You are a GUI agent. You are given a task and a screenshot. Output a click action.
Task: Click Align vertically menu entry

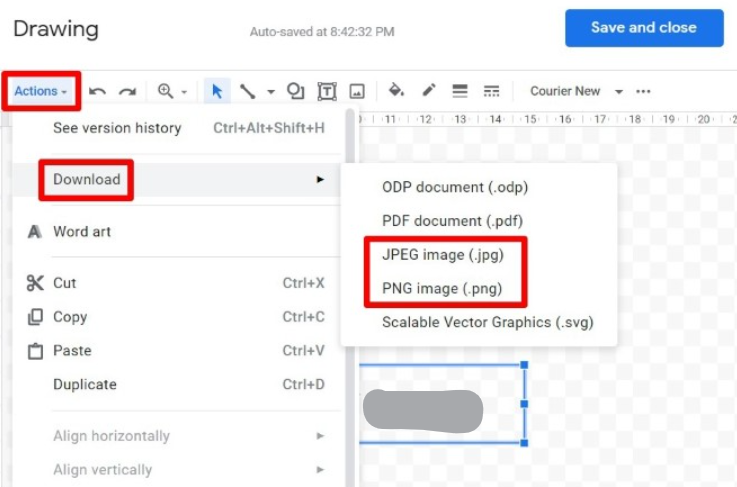(181, 470)
